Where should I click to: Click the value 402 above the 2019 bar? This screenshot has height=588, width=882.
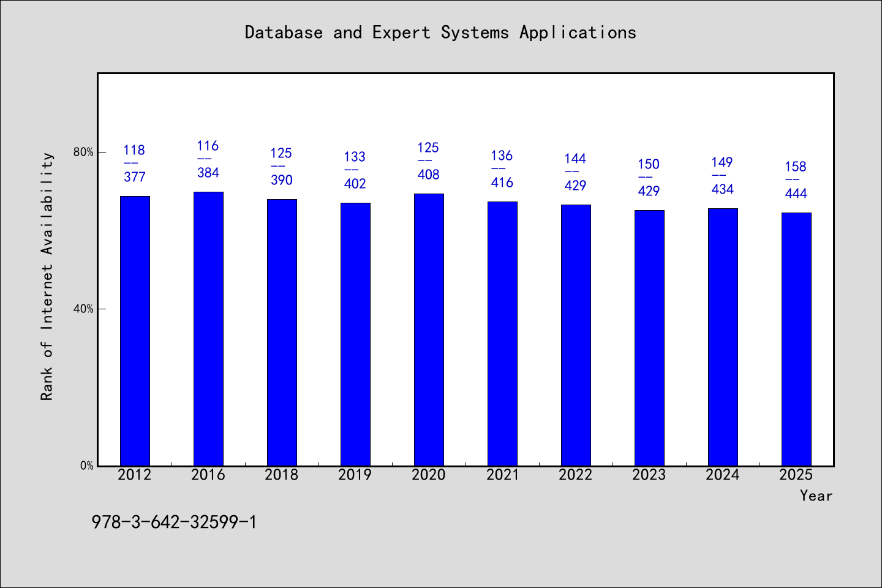pyautogui.click(x=355, y=184)
